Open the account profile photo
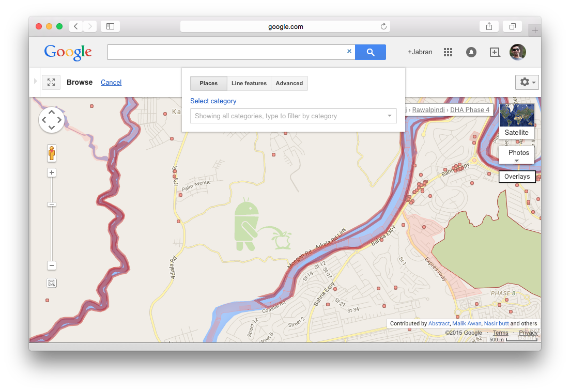The image size is (570, 392). tap(518, 52)
